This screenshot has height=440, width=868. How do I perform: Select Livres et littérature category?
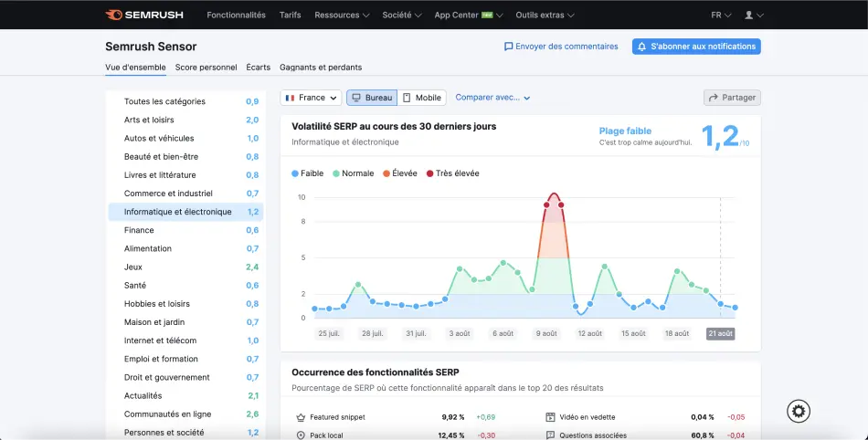pos(186,175)
